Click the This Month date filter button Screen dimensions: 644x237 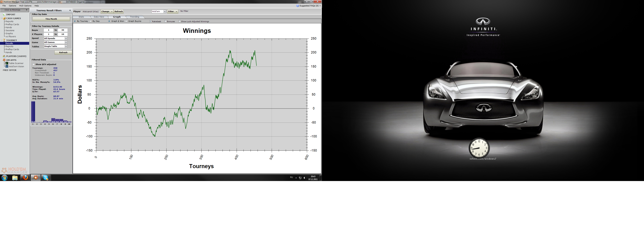(x=51, y=19)
